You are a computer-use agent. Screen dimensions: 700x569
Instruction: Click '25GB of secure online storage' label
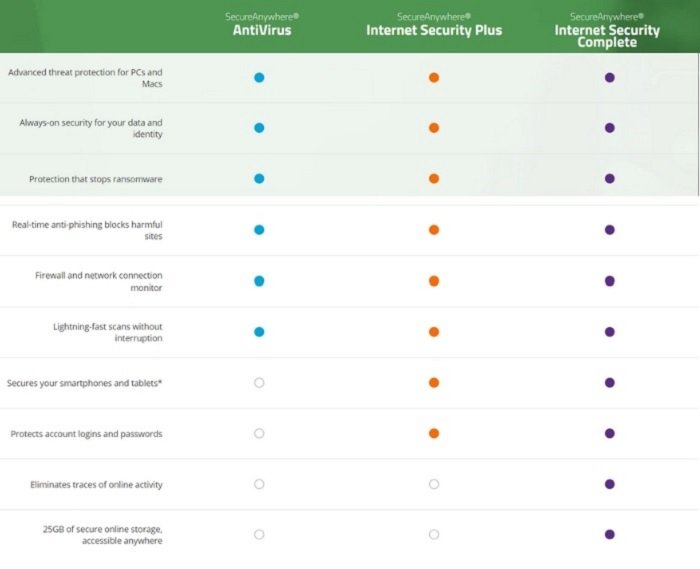pos(103,535)
